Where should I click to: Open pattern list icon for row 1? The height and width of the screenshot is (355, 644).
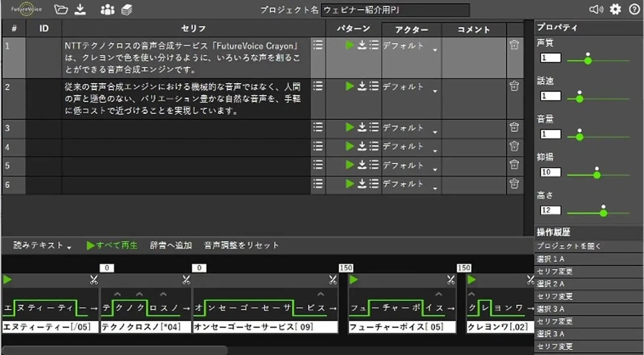click(374, 45)
